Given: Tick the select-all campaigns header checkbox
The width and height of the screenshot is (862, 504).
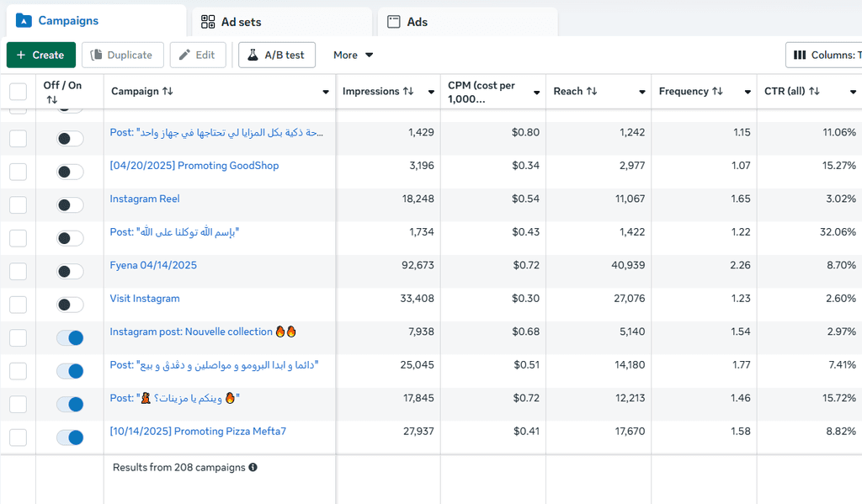Looking at the screenshot, I should click(18, 92).
